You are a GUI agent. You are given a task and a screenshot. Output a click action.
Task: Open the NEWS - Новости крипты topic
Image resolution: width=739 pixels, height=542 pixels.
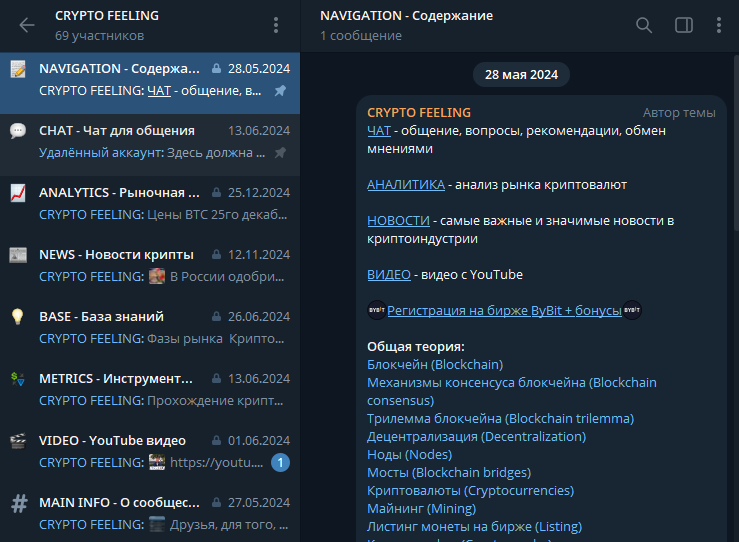click(x=150, y=269)
